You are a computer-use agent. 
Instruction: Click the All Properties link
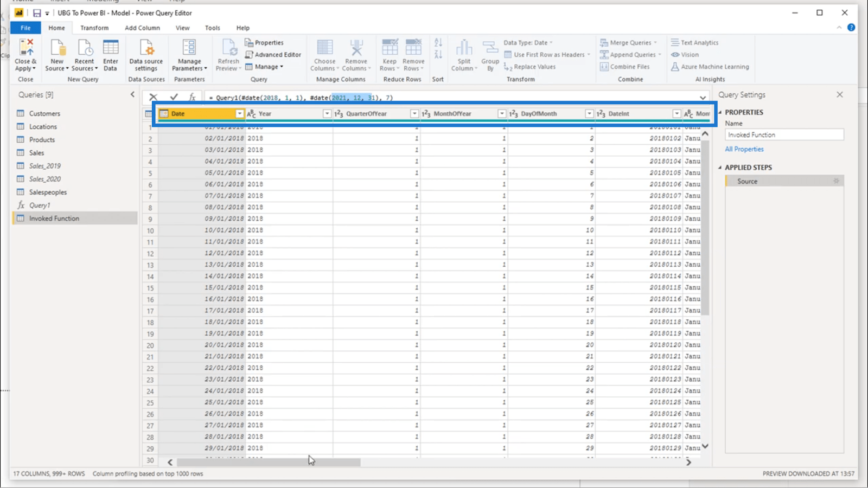(x=744, y=149)
